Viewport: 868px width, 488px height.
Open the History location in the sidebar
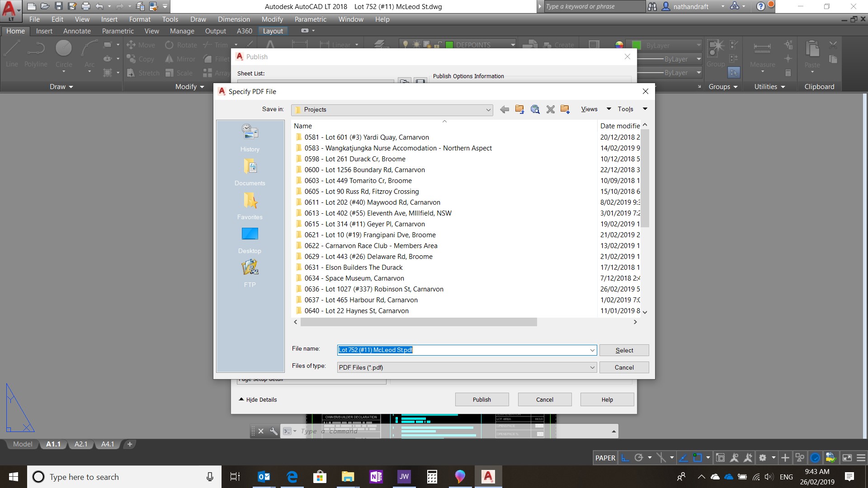250,138
